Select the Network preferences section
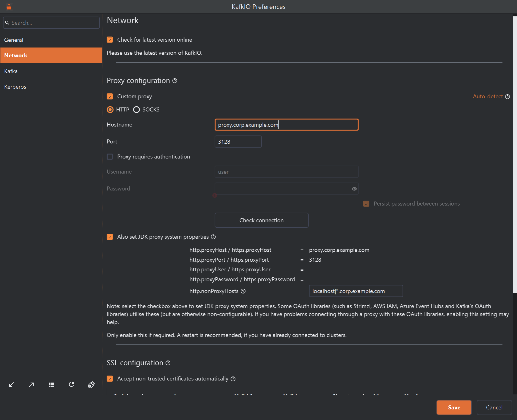 (51, 55)
